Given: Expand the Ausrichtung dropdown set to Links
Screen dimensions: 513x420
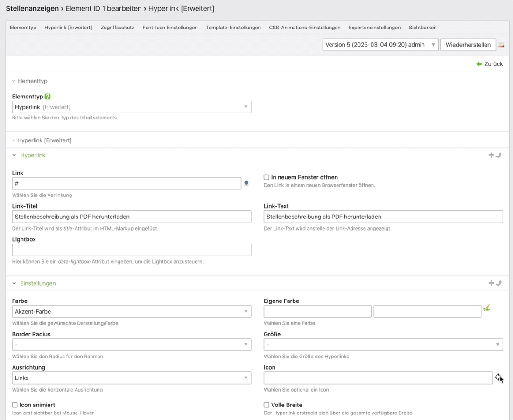Looking at the screenshot, I should (131, 378).
